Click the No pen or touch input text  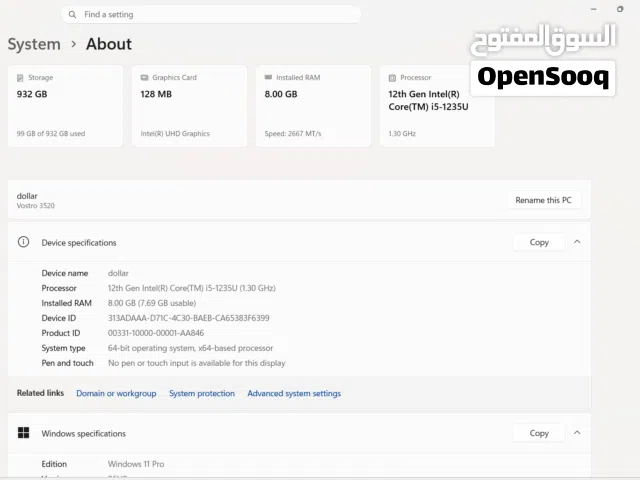click(x=196, y=363)
